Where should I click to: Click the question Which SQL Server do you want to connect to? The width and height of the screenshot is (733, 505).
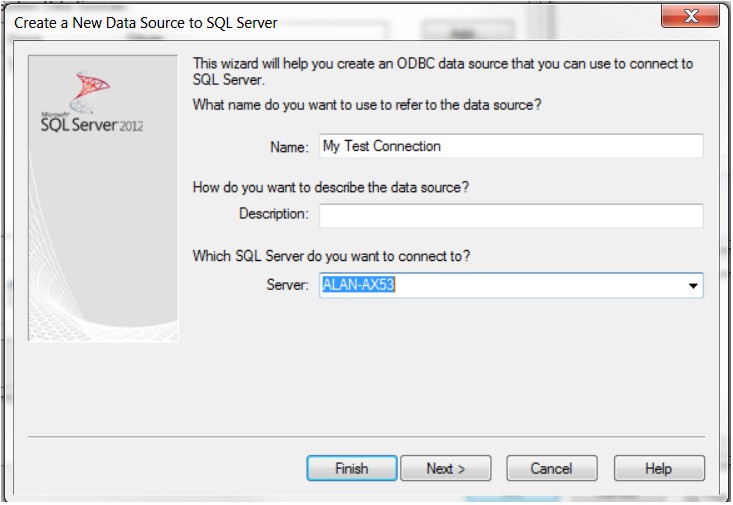[x=331, y=256]
